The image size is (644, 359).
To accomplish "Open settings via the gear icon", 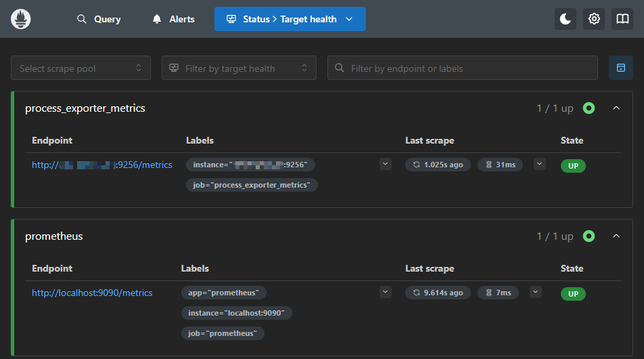I will click(x=594, y=19).
